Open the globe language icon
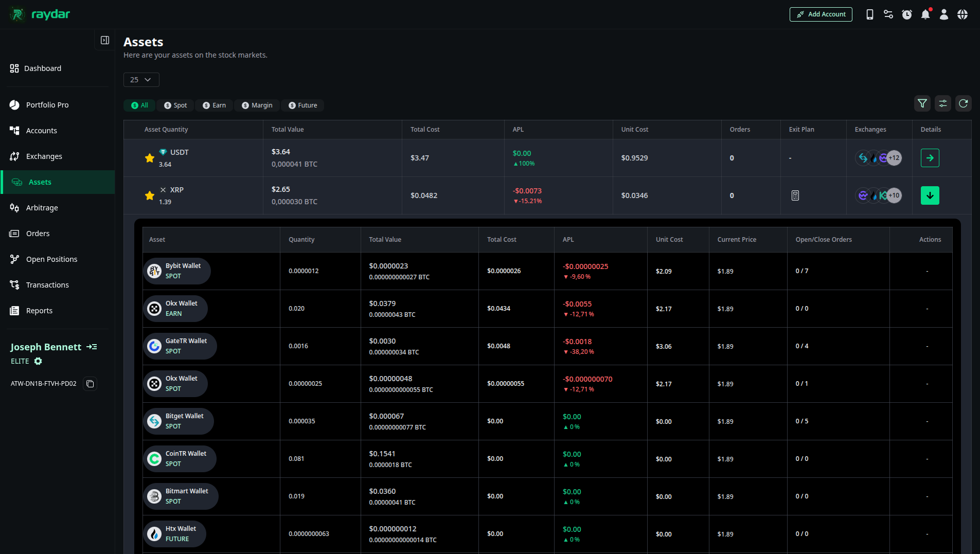 tap(962, 14)
